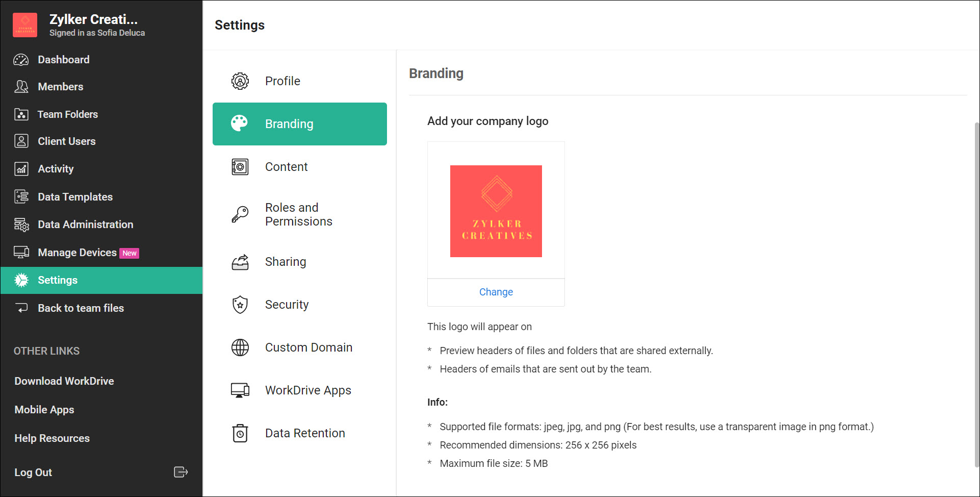Open Team Folders via its icon
The height and width of the screenshot is (497, 980).
pyautogui.click(x=21, y=114)
